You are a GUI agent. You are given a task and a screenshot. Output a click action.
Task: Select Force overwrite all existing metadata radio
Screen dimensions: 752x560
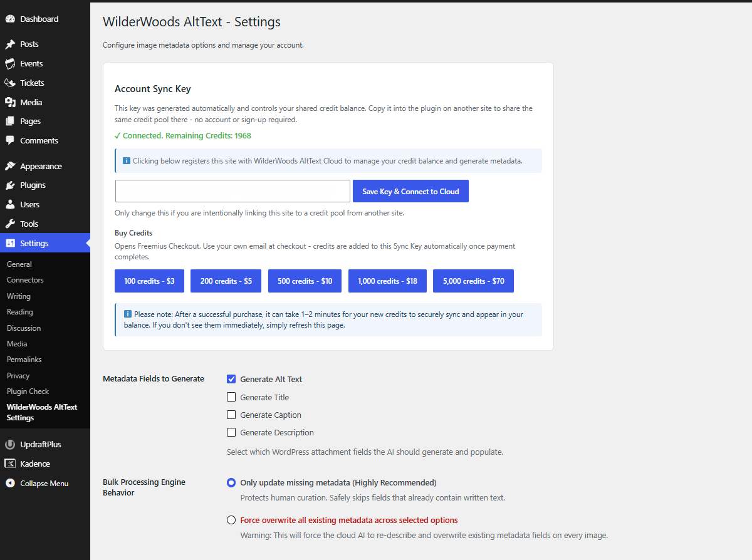[x=231, y=520]
